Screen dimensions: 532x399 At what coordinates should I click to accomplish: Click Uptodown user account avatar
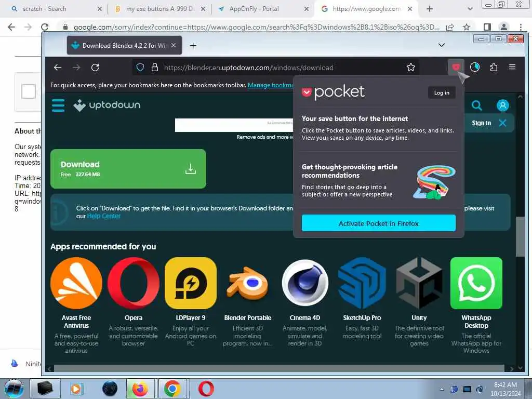tap(503, 105)
